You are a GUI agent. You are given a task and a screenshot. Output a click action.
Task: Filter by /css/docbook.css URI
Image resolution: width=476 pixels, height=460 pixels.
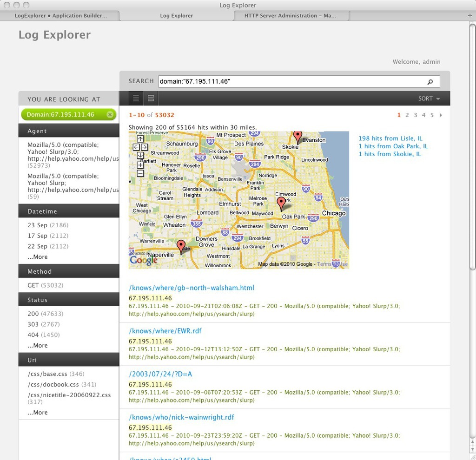(62, 384)
